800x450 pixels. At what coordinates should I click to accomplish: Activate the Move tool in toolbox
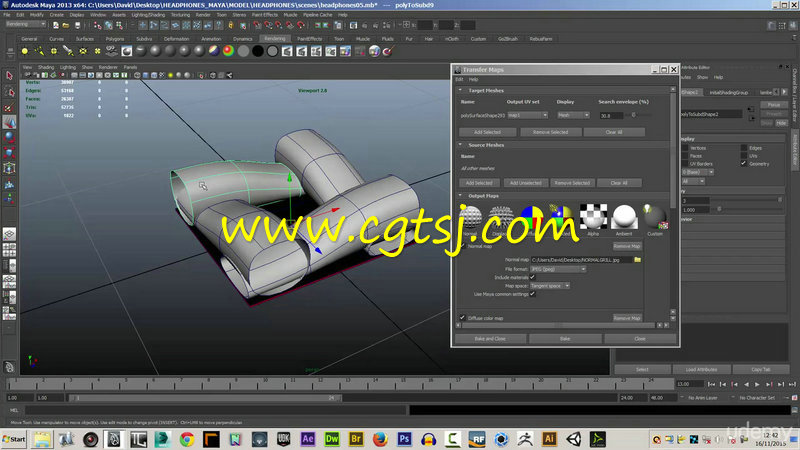click(9, 122)
